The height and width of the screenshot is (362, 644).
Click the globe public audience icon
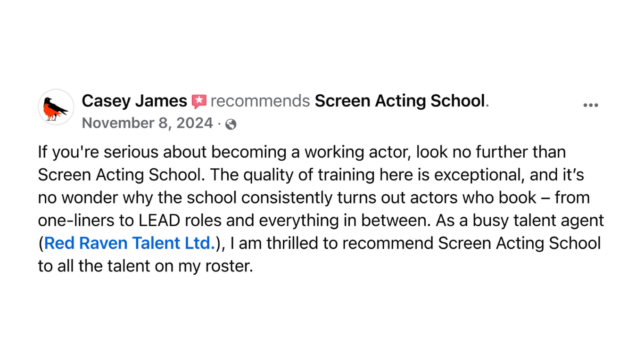click(231, 124)
